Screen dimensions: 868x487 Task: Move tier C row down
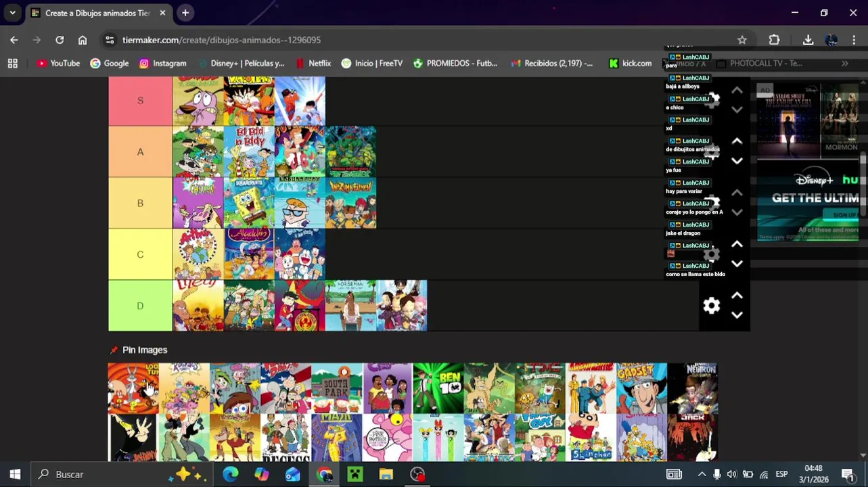coord(737,264)
